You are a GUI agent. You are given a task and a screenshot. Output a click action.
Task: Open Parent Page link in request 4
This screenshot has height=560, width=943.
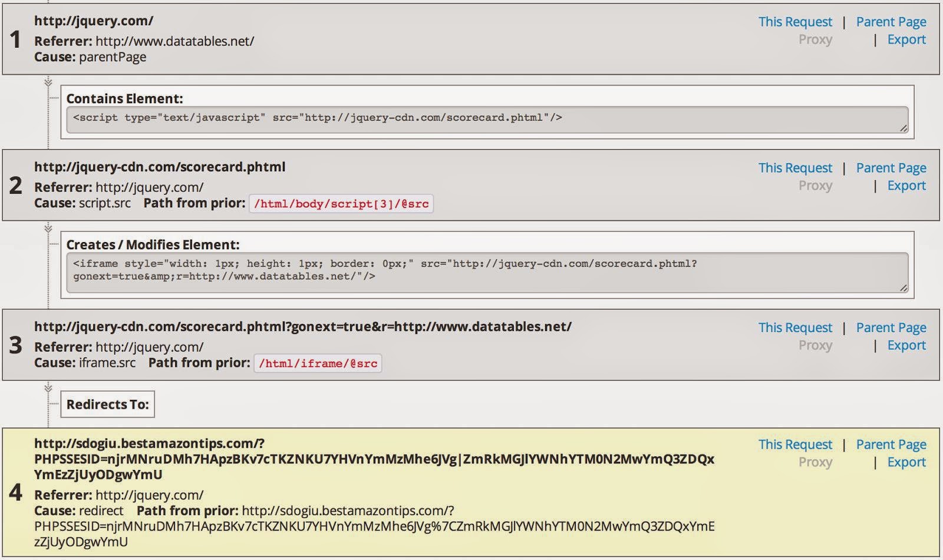tap(891, 445)
